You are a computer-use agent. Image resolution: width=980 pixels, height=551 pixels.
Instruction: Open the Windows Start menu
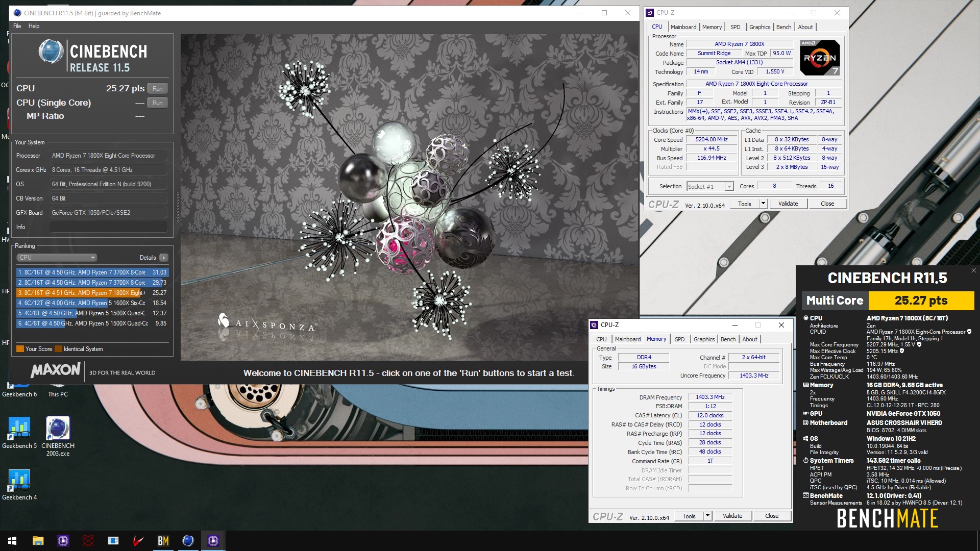point(12,541)
